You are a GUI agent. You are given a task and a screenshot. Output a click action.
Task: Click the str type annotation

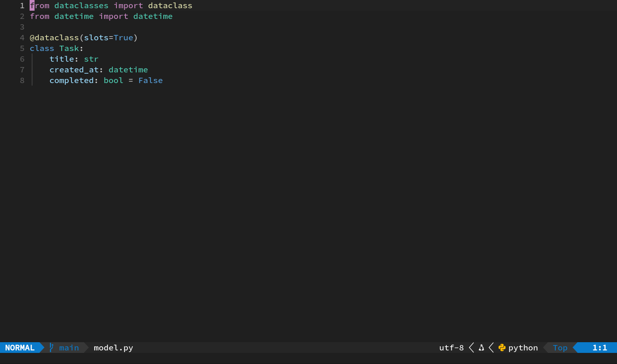(x=91, y=59)
